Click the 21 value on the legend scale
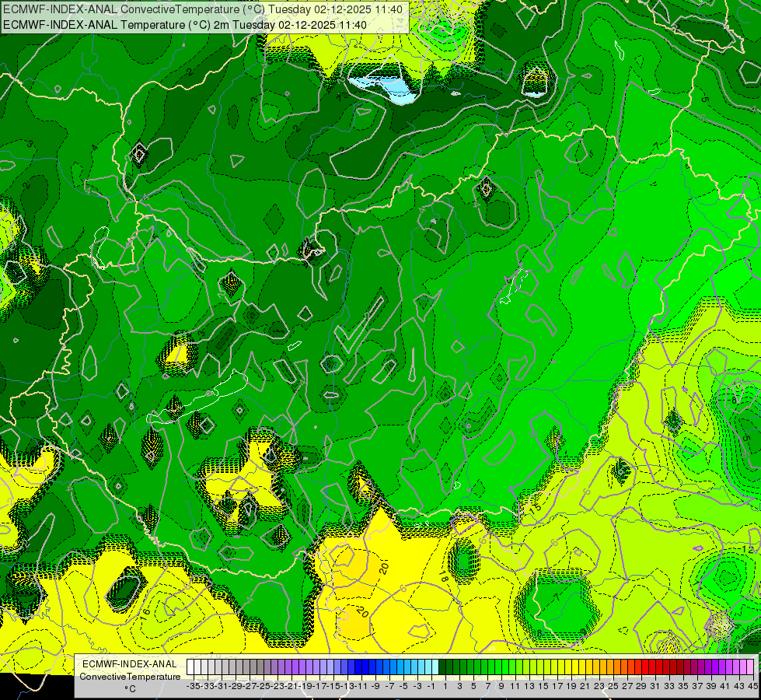Viewport: 761px width, 700px height. click(585, 686)
